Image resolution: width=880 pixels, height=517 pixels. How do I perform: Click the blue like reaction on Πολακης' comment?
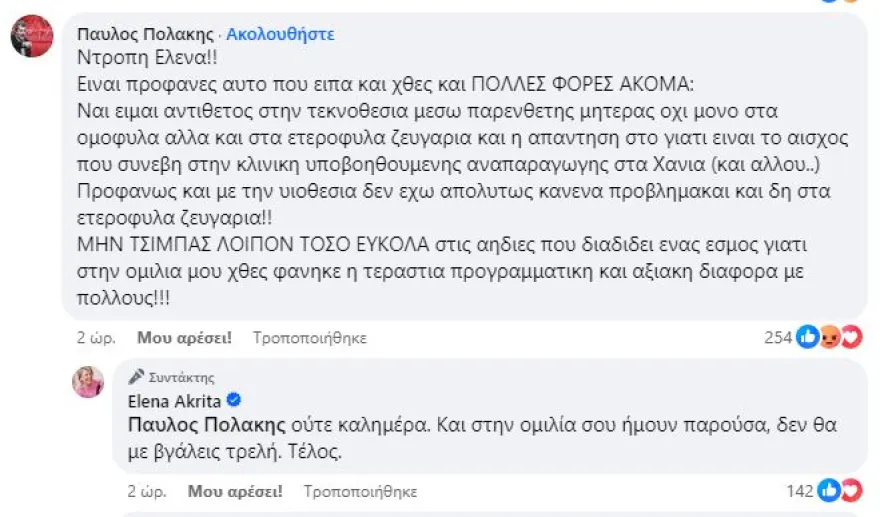(x=808, y=338)
